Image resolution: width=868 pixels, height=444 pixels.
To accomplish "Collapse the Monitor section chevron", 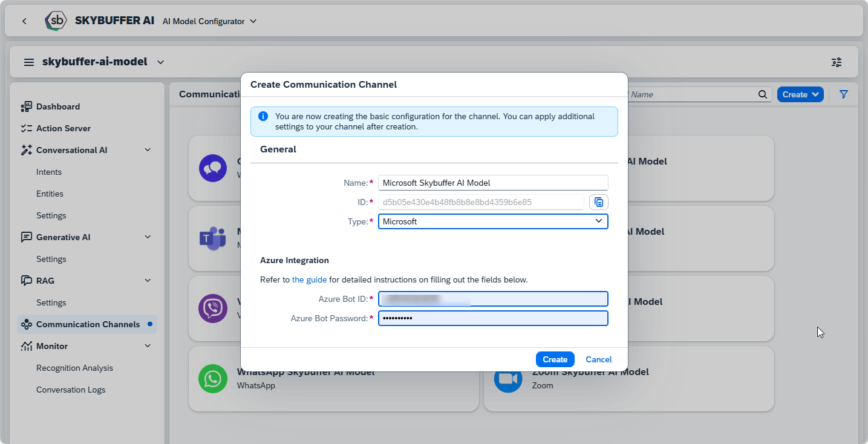I will click(148, 346).
